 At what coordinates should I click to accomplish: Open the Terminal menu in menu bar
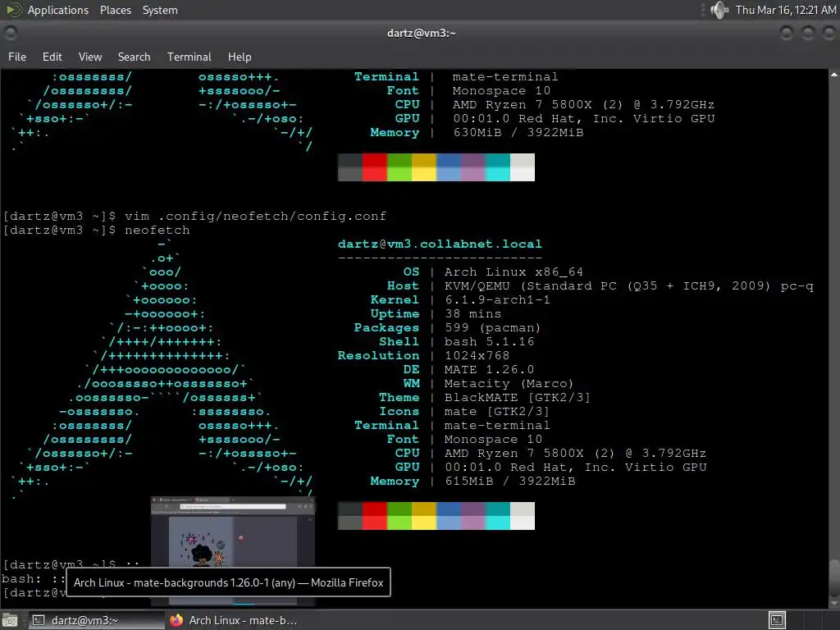[189, 57]
